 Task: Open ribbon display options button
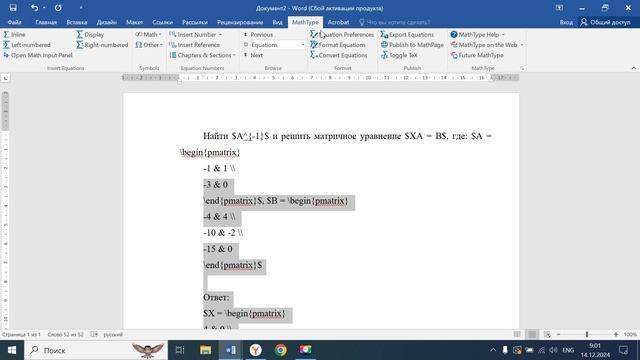(559, 8)
